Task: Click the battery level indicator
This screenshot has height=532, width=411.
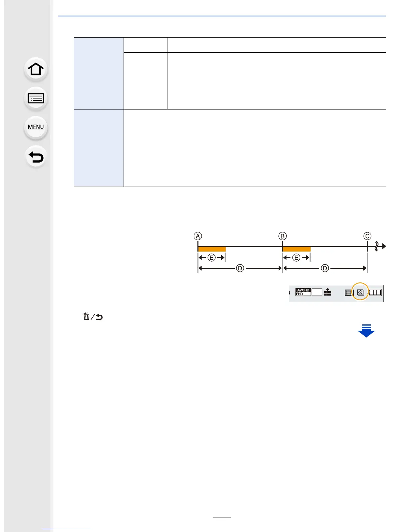Action: click(375, 292)
